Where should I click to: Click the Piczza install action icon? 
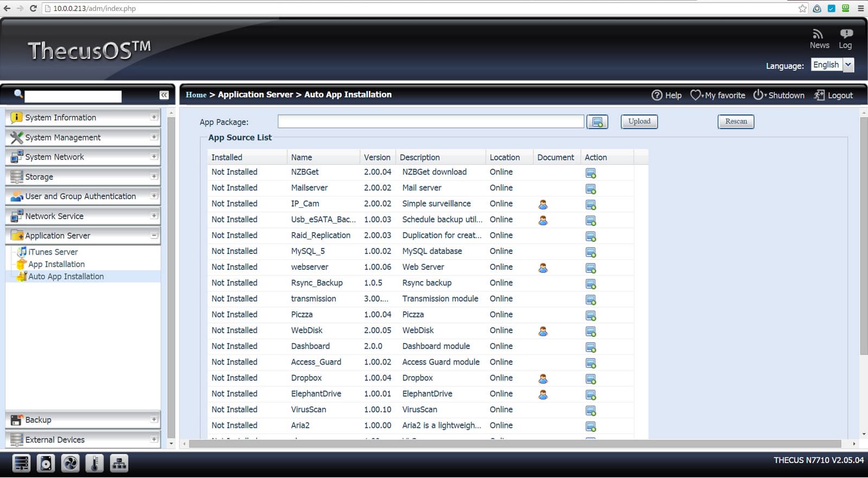[x=591, y=315]
